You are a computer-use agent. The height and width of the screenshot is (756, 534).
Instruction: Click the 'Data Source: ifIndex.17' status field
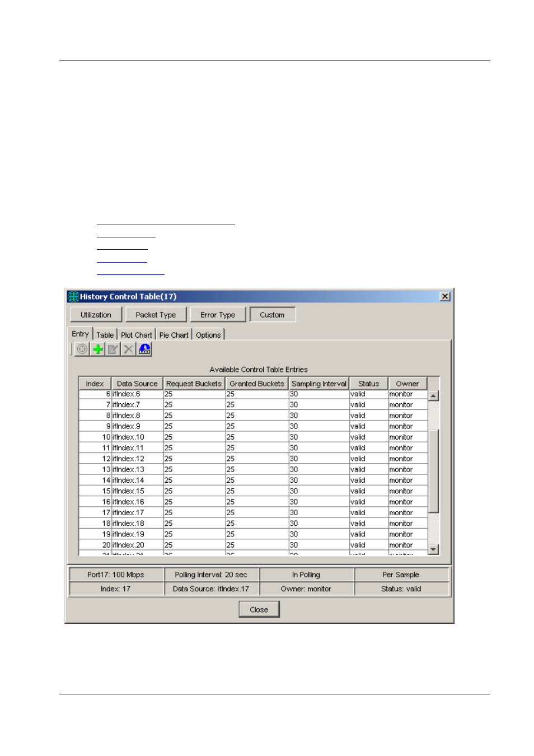coord(211,589)
